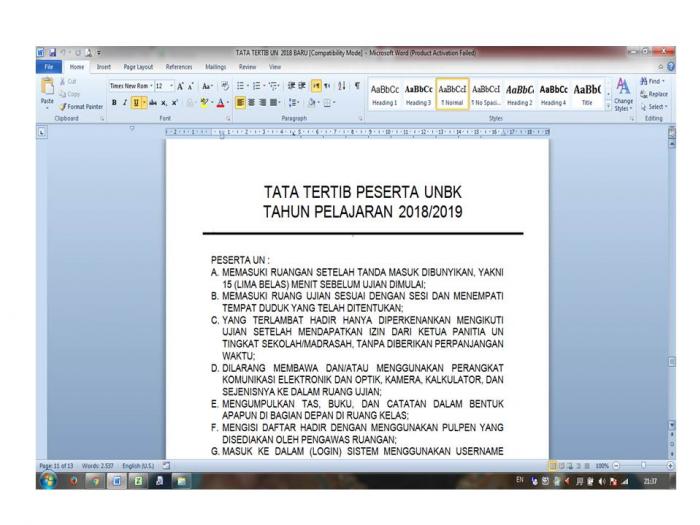The image size is (700, 525).
Task: Click the font color A button
Action: (220, 103)
